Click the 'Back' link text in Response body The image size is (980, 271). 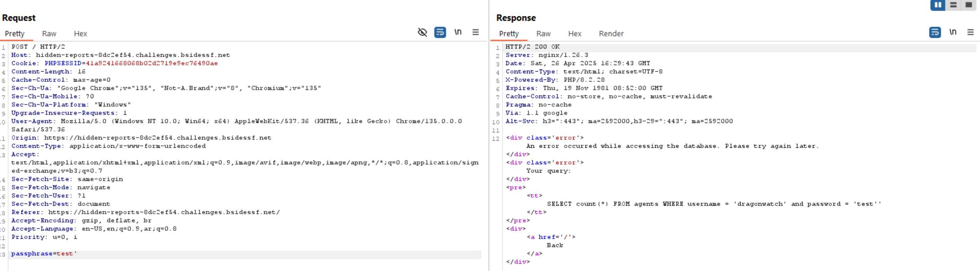[555, 245]
